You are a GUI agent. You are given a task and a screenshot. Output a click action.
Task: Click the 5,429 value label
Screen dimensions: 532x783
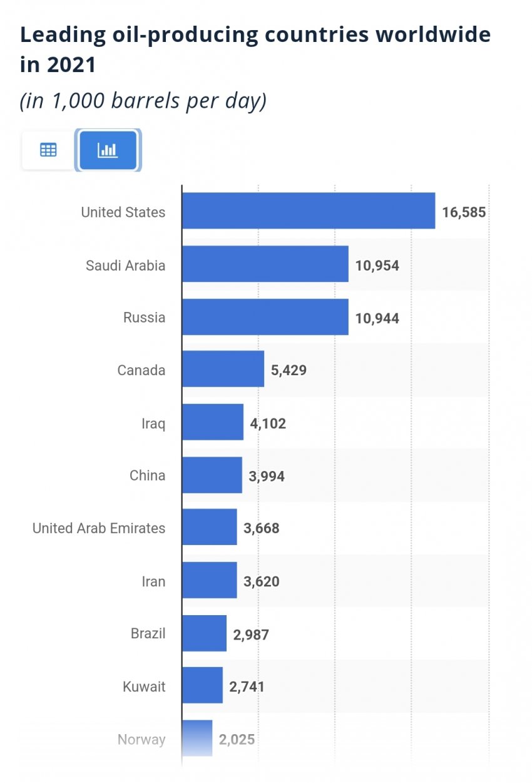point(289,370)
